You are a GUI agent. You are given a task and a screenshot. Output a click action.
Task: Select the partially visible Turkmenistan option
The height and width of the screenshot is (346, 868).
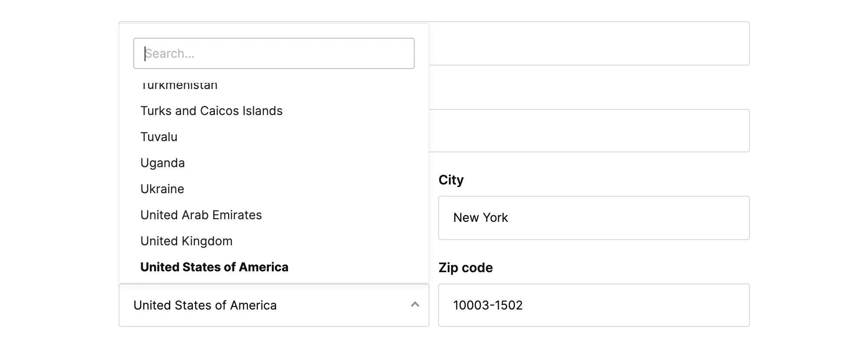[x=179, y=86]
